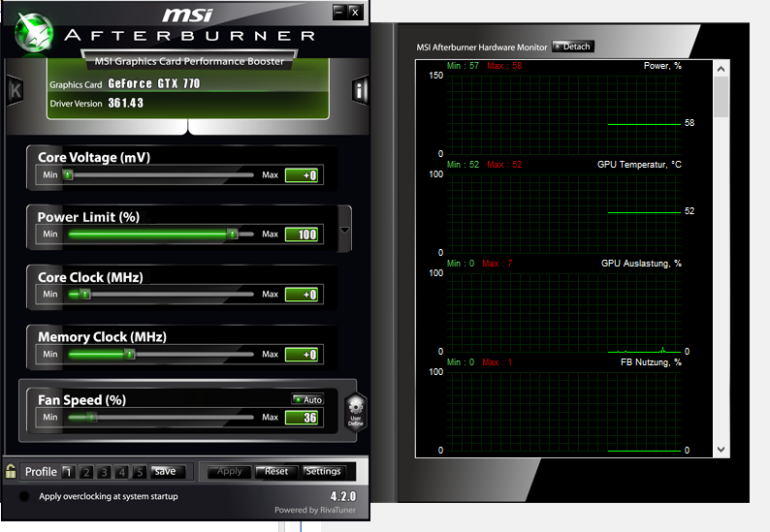The height and width of the screenshot is (532, 770).
Task: Click the Powered by RivaTuner text
Action: pos(315,510)
